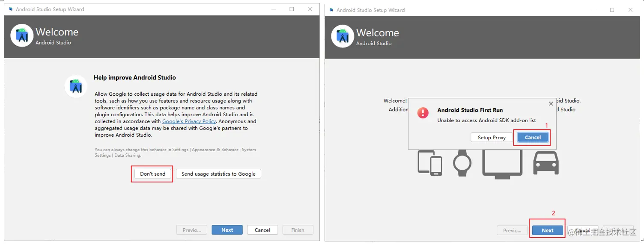Click Setup Proxy in First Run dialog
Viewport: 644px width, 244px height.
click(492, 138)
